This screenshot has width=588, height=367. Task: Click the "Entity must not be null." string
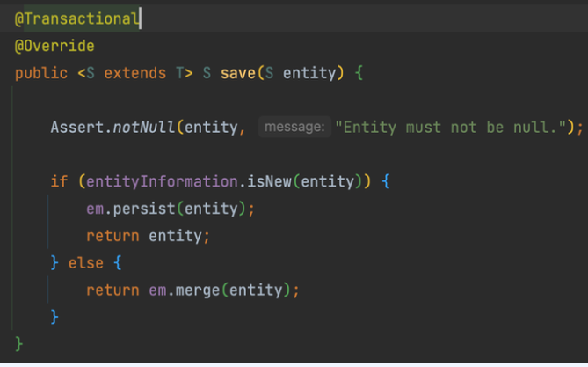click(x=450, y=128)
